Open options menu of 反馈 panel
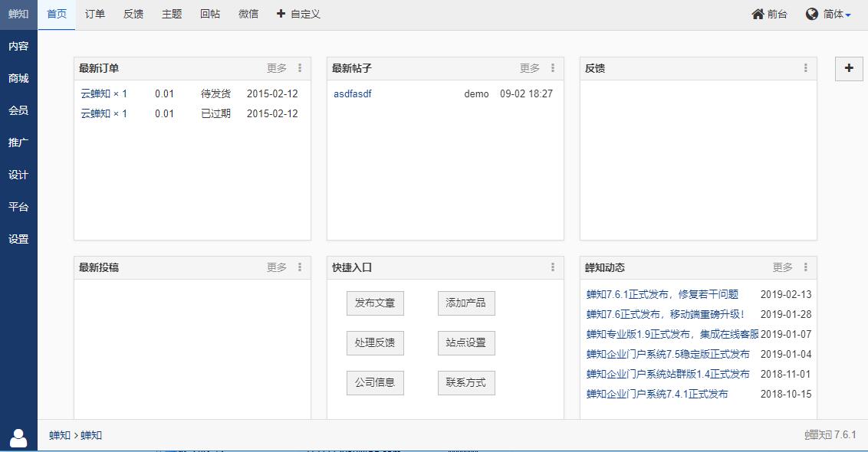The width and height of the screenshot is (868, 452). click(805, 68)
